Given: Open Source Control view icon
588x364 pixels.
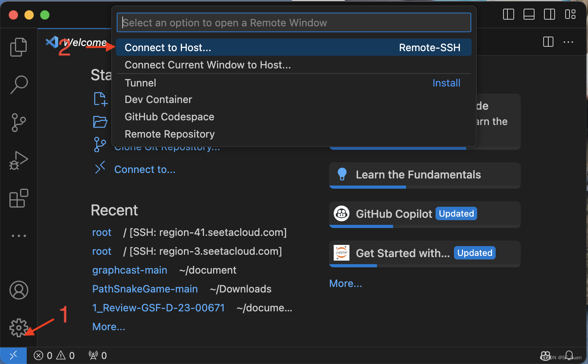Looking at the screenshot, I should (x=18, y=123).
